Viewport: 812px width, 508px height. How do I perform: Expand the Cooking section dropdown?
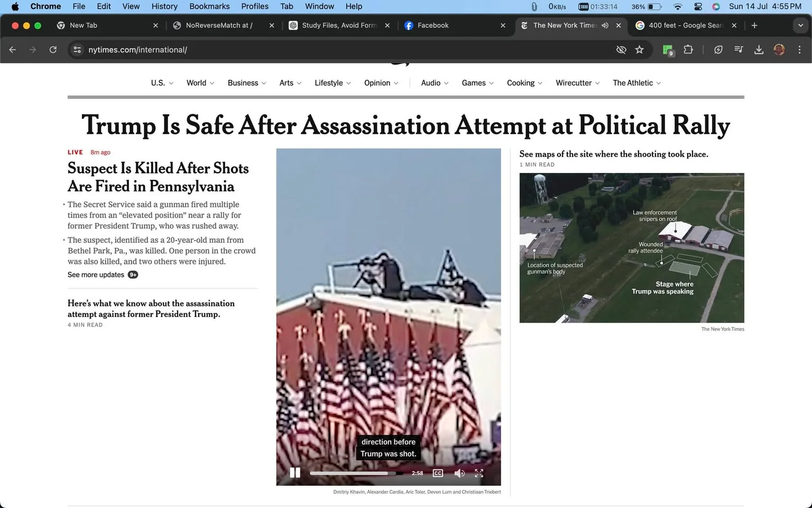point(524,83)
